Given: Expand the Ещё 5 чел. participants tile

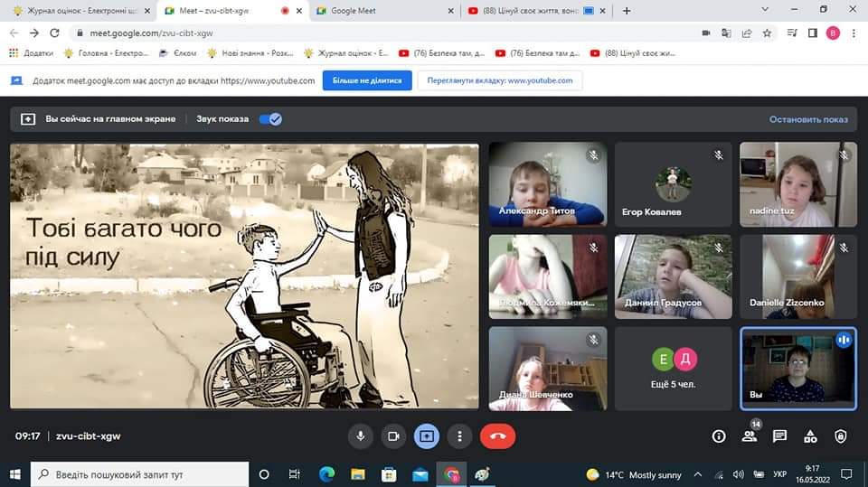Looking at the screenshot, I should pyautogui.click(x=674, y=368).
